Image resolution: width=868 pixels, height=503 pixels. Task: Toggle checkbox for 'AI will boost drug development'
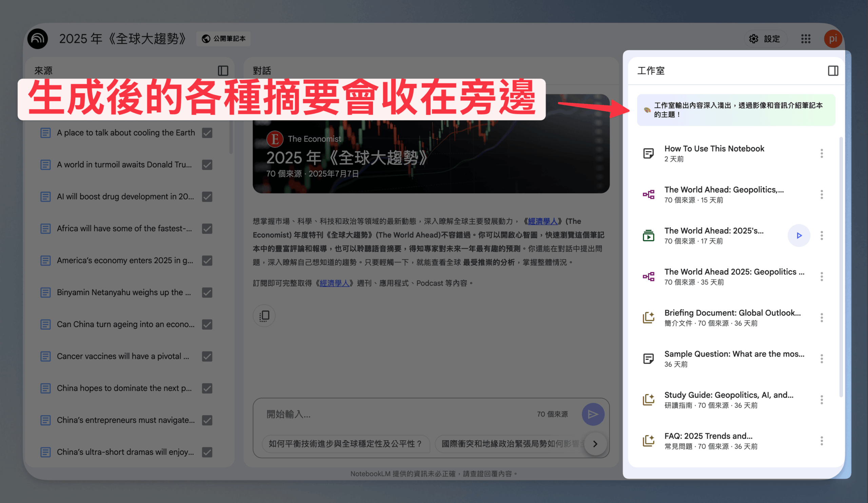[x=207, y=196]
